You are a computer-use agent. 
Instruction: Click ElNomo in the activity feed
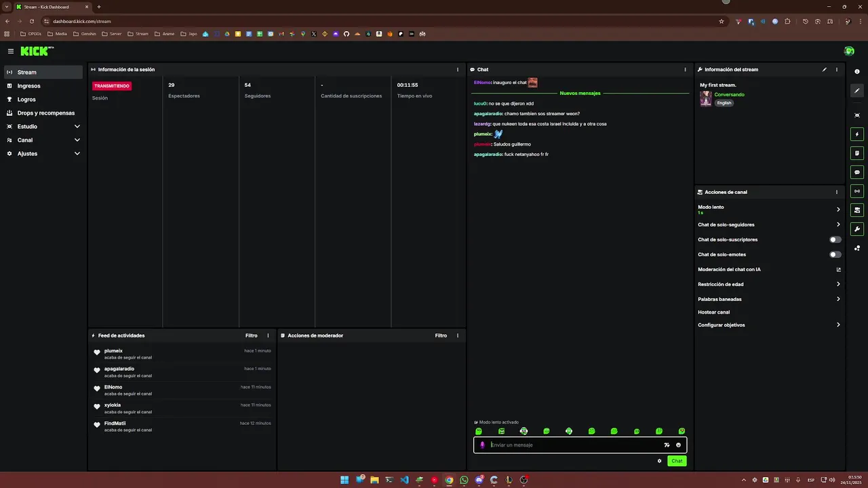(113, 387)
